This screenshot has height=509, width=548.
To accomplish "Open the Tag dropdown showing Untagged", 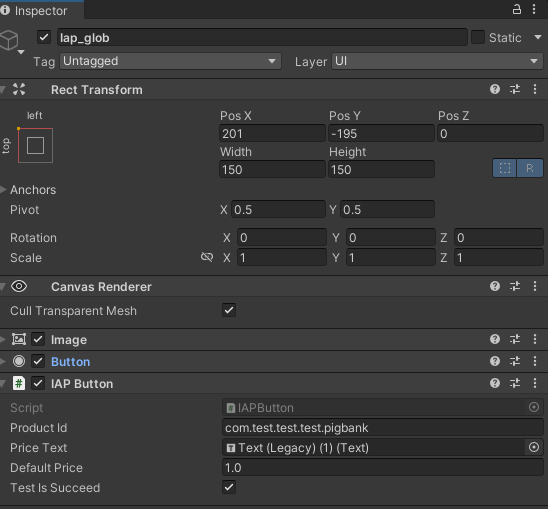I will pyautogui.click(x=170, y=61).
